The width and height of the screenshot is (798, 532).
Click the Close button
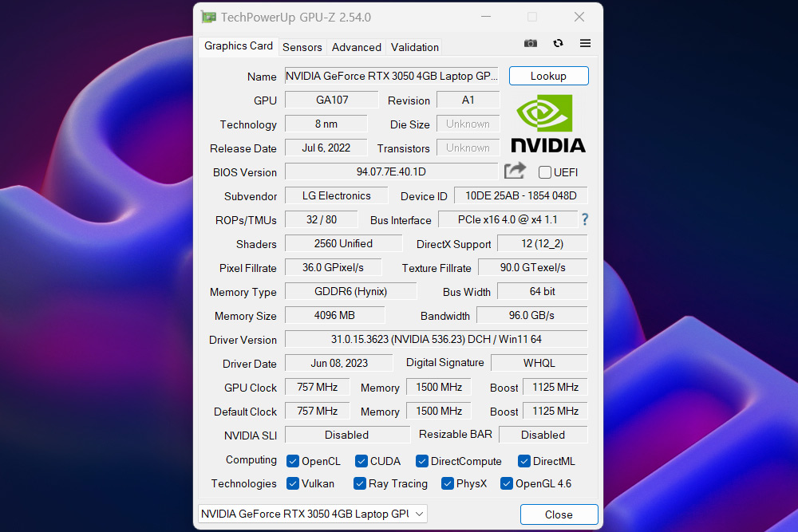pyautogui.click(x=559, y=514)
